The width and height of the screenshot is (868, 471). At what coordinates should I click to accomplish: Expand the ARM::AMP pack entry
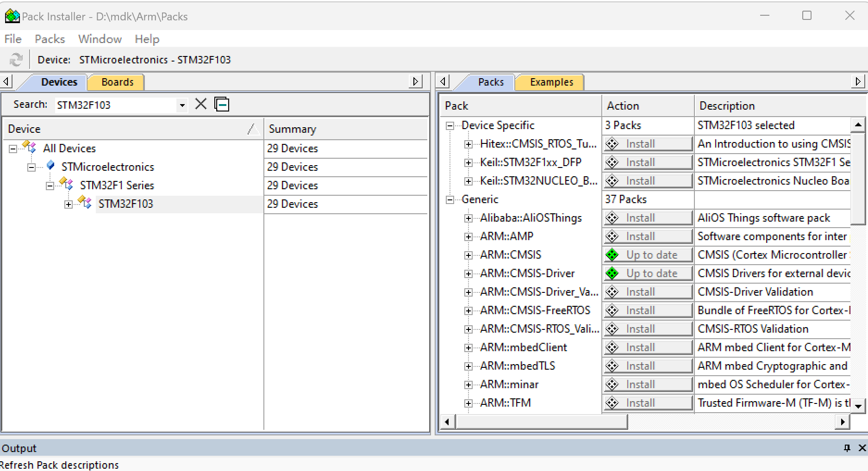pos(468,237)
